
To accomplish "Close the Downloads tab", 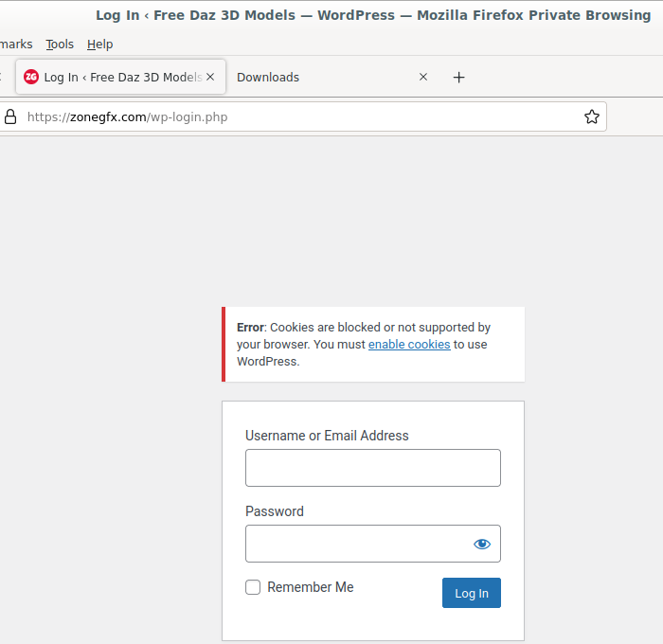I will click(x=423, y=77).
